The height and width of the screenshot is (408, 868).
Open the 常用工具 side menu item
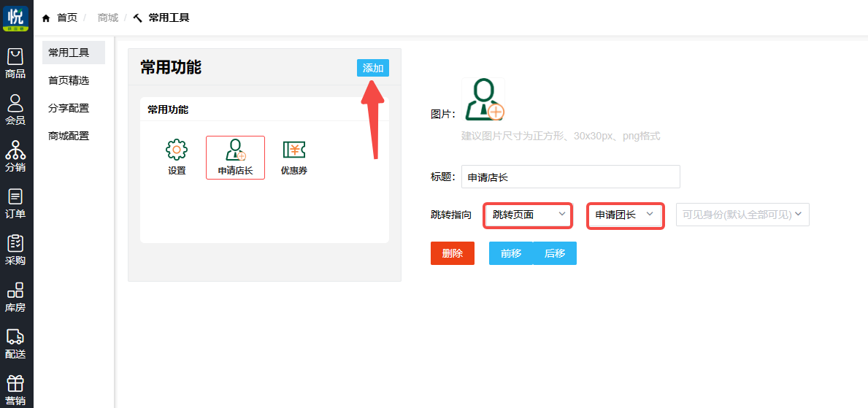(74, 53)
